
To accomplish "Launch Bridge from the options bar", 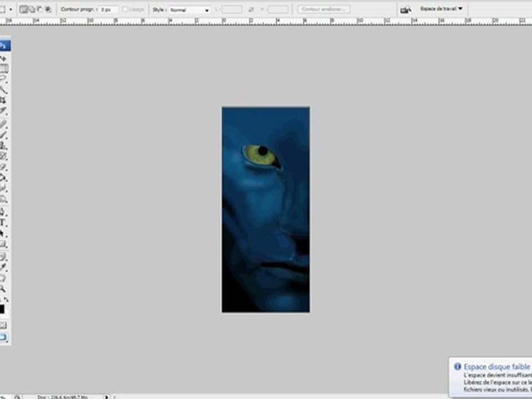I will point(406,9).
